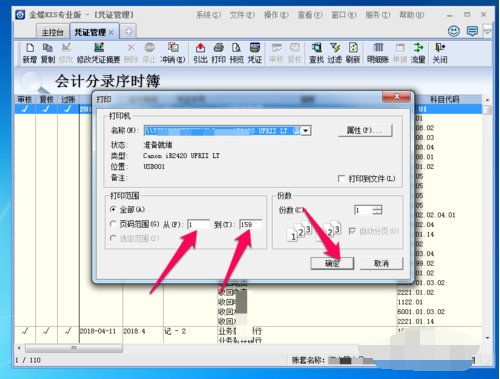
Task: Click the 复制 (copy) toolbar icon
Action: [x=48, y=53]
